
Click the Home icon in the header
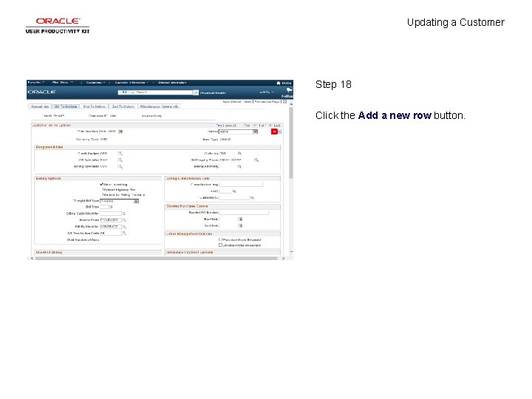point(279,83)
